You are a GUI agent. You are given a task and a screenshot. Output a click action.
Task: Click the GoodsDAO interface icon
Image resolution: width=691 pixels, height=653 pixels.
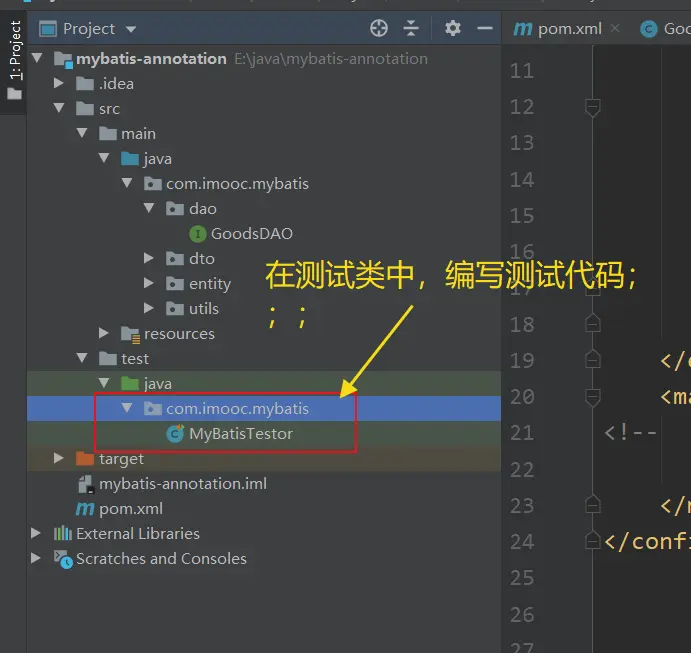click(198, 234)
